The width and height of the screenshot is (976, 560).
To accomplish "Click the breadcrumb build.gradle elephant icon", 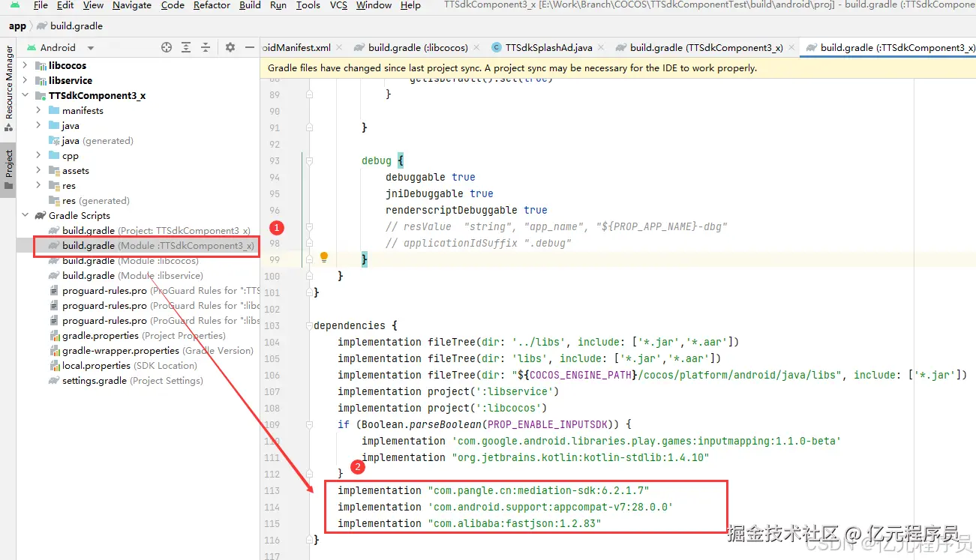I will coord(42,26).
